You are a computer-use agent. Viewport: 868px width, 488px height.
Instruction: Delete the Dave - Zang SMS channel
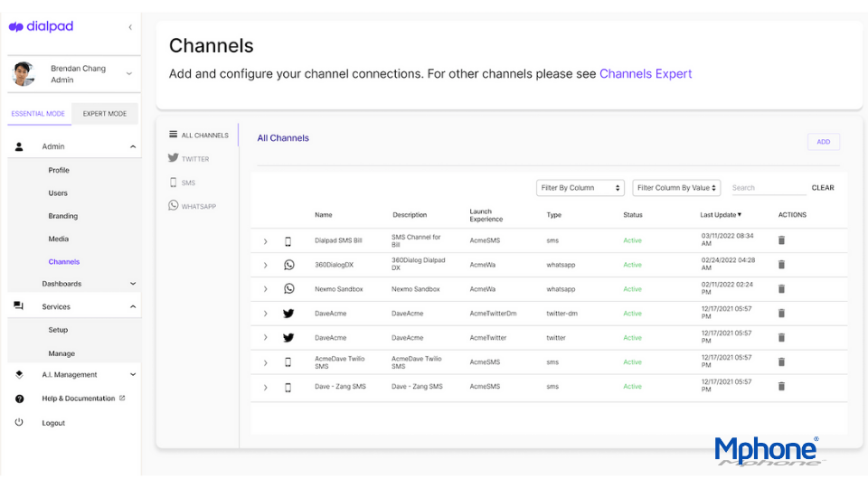tap(781, 386)
